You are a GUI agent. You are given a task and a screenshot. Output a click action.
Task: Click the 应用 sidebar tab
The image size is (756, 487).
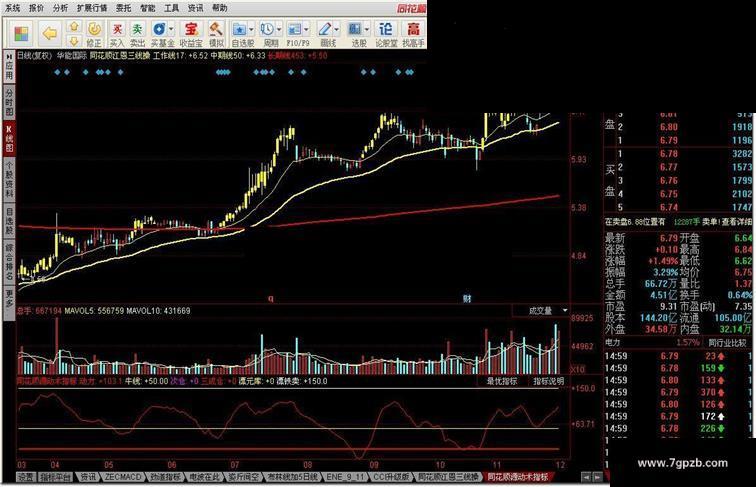(x=9, y=67)
